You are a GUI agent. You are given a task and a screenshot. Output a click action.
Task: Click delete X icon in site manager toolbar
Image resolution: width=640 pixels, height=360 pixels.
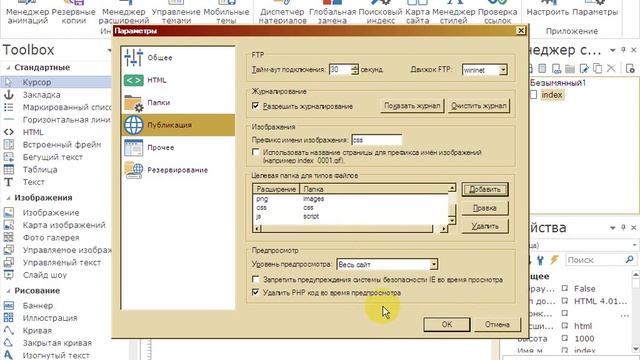611,69
